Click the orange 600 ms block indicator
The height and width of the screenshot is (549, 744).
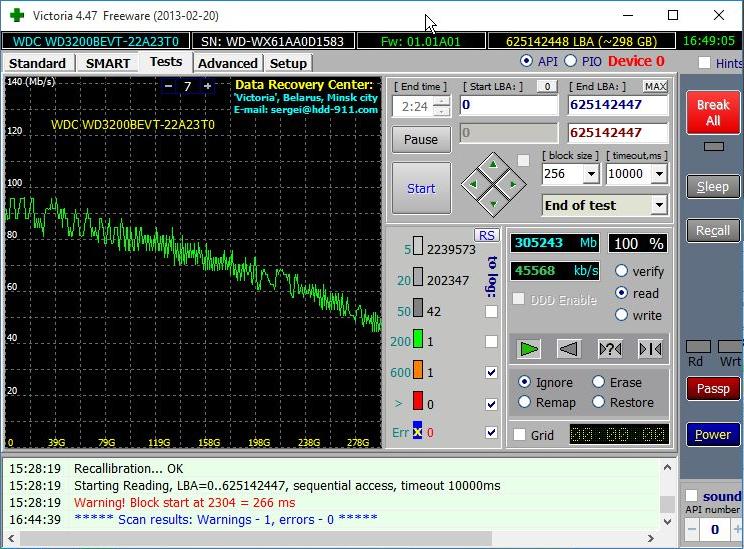[418, 369]
